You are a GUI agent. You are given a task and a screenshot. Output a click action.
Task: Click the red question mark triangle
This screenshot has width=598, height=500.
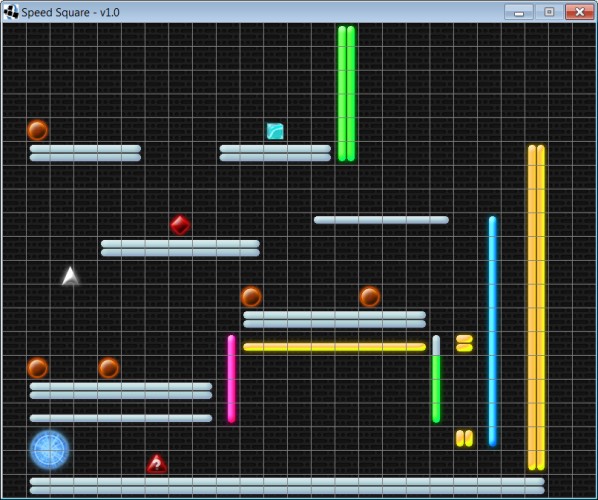coord(157,463)
